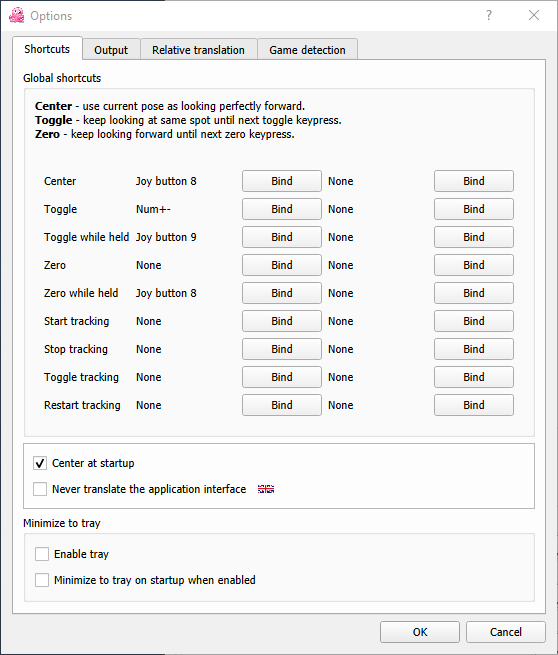558x655 pixels.
Task: Bind first shortcut for Restart tracking
Action: [x=282, y=405]
